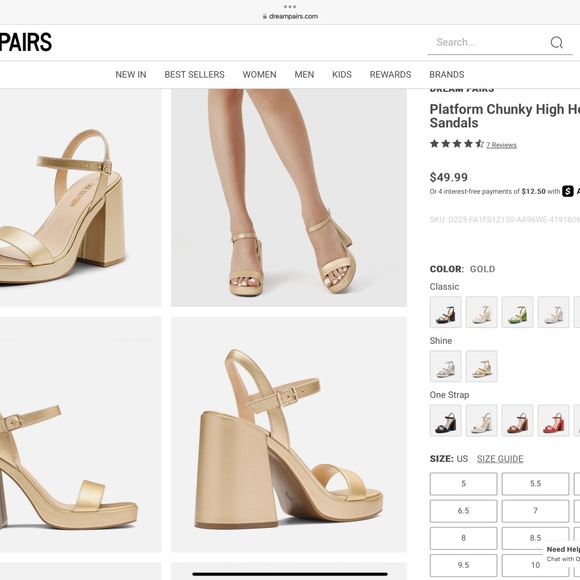Select the gold Shine color swatch

click(481, 366)
